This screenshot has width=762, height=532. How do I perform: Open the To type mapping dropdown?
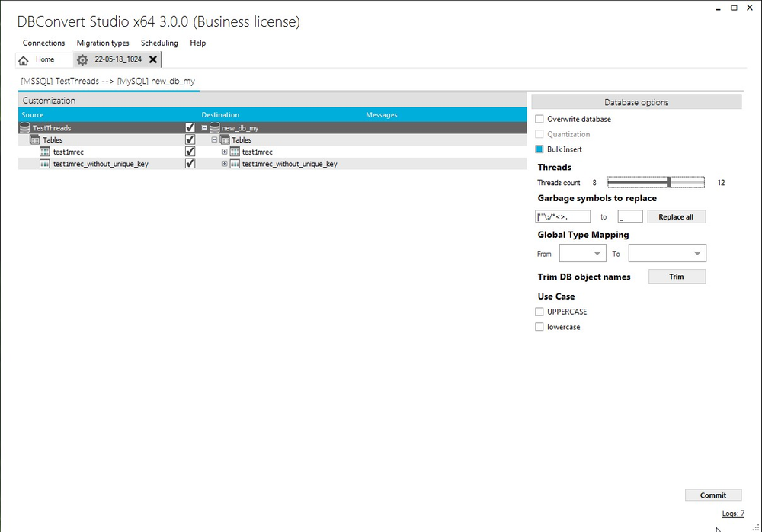click(667, 252)
